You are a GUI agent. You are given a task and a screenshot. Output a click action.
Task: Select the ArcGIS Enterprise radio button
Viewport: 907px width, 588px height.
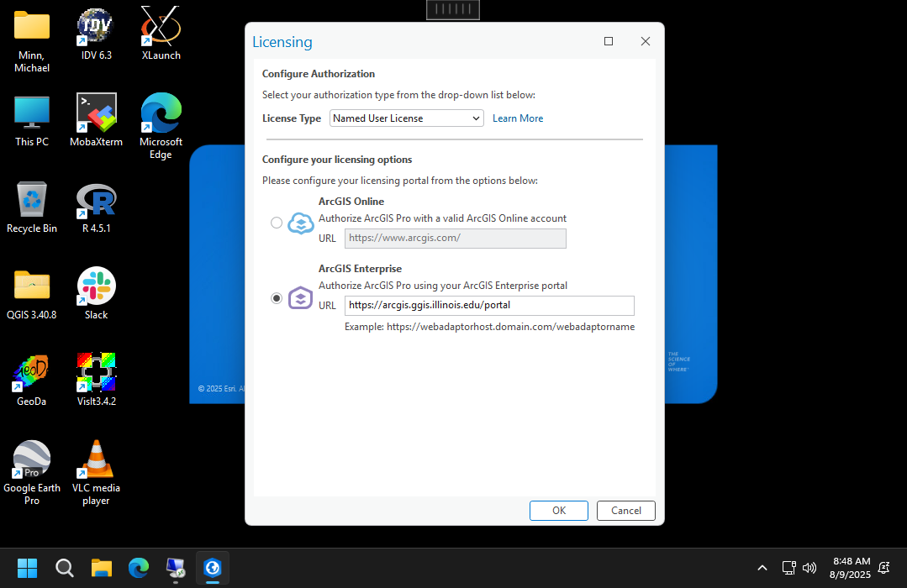[277, 298]
